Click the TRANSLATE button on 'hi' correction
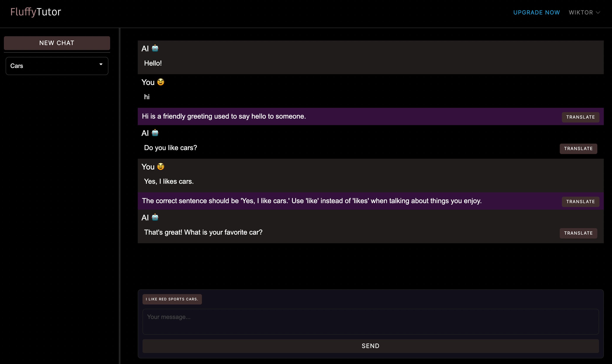Screen dimensions: 612x364 580,117
